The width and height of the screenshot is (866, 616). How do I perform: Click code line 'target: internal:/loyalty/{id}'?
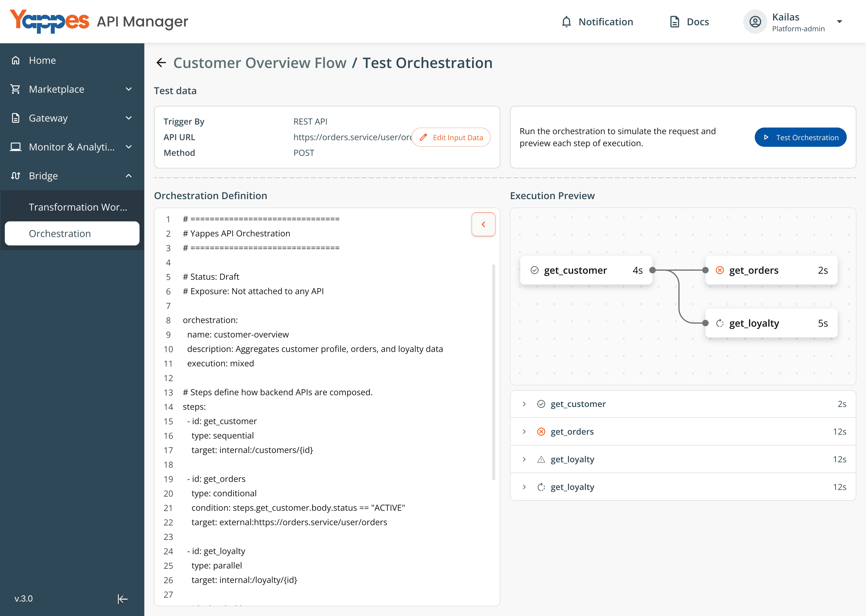pyautogui.click(x=244, y=580)
